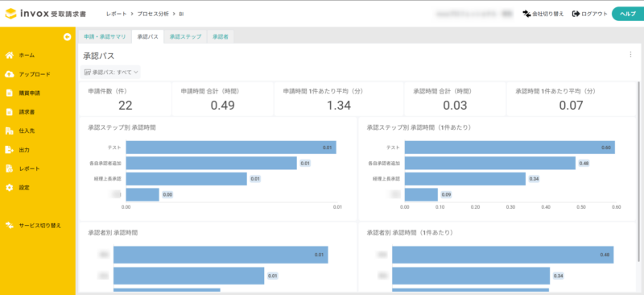644x295 pixels.
Task: Click the 経理上長承認 bar in 承認ステップ別 承認時間
Action: (x=187, y=179)
